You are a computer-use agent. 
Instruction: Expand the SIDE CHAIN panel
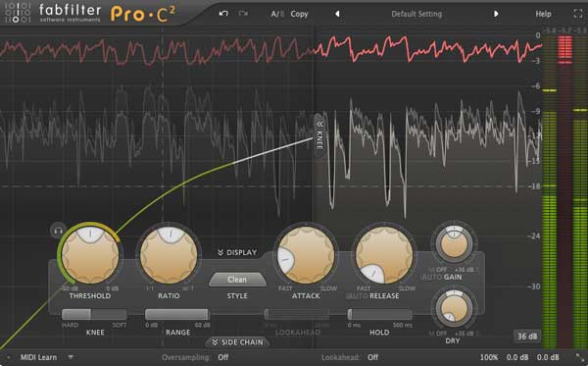pyautogui.click(x=237, y=342)
